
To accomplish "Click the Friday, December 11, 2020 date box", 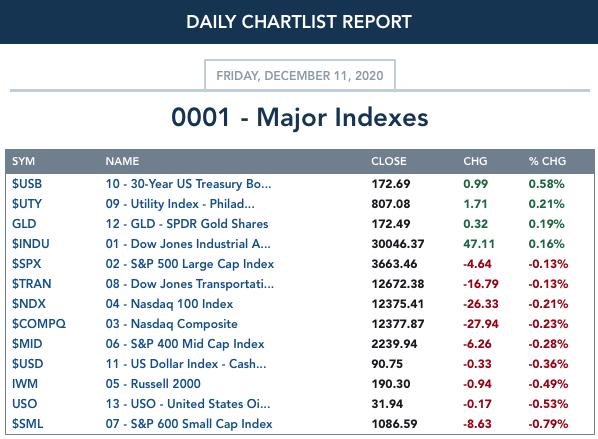I will coord(300,75).
